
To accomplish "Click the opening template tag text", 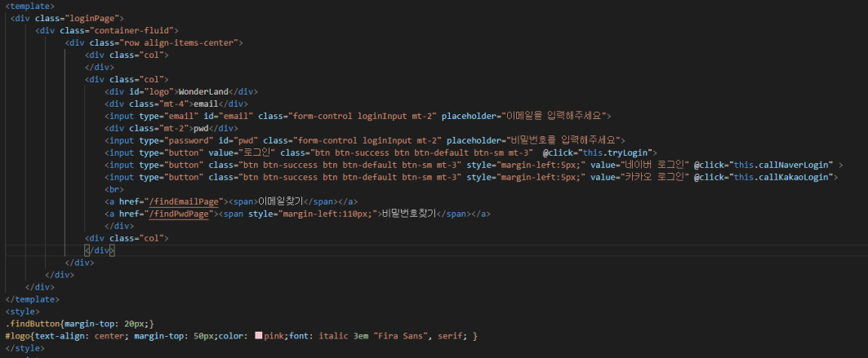I will click(29, 6).
